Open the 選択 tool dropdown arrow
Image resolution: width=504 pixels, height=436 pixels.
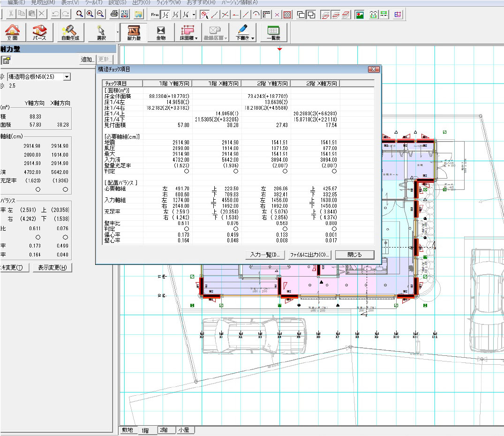117,32
